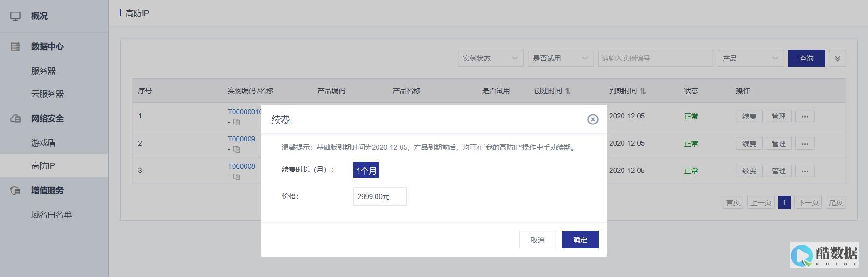Click the 正常 status in row 1

pos(691,117)
